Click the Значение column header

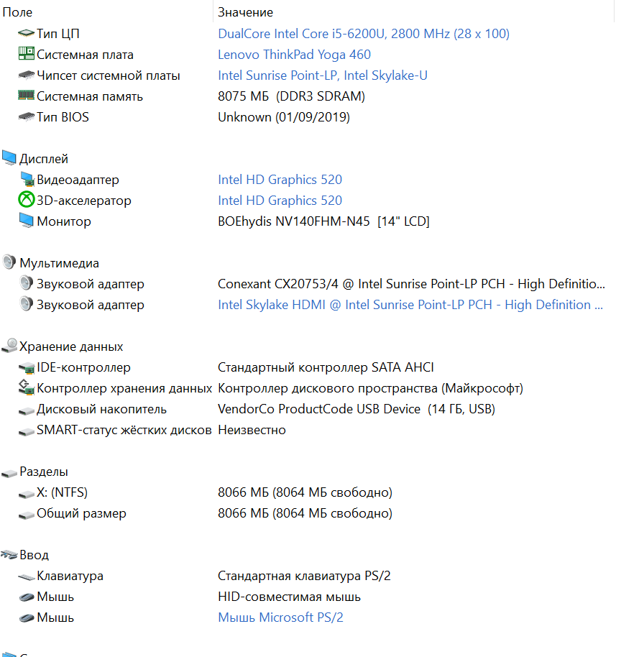pos(246,12)
